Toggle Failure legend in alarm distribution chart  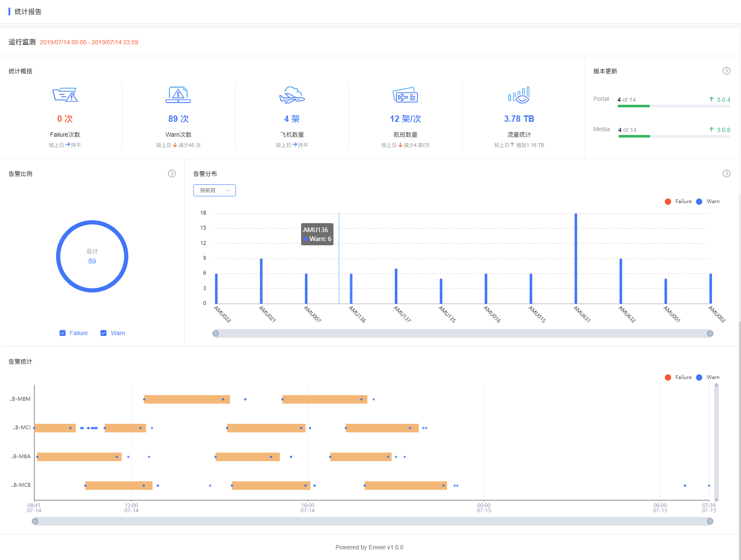tap(678, 201)
